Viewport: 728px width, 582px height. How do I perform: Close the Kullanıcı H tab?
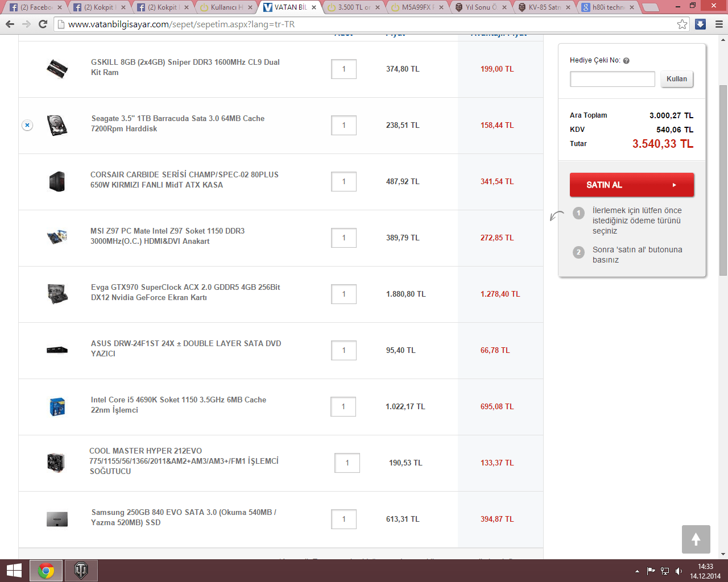250,7
